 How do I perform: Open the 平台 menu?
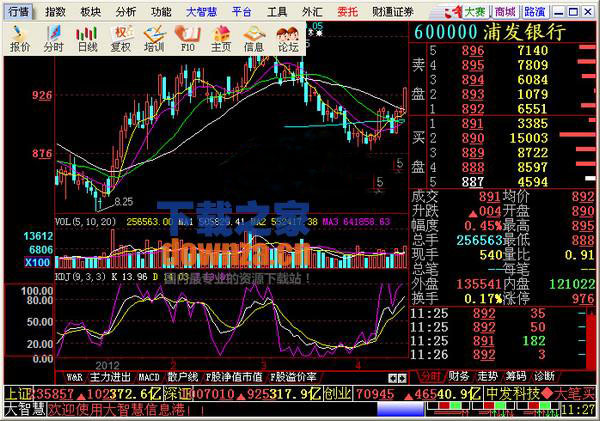coord(241,12)
